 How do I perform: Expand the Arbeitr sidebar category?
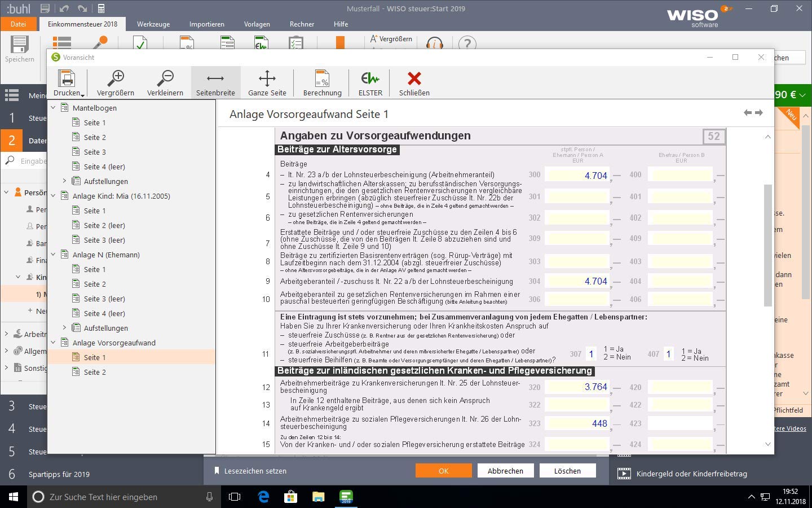(x=6, y=334)
